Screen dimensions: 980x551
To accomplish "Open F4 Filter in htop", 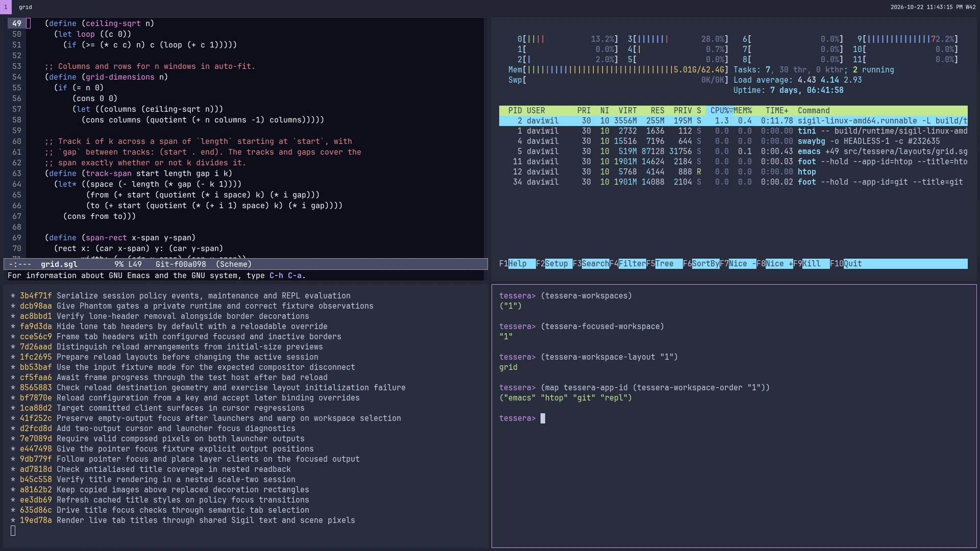I will pos(627,264).
